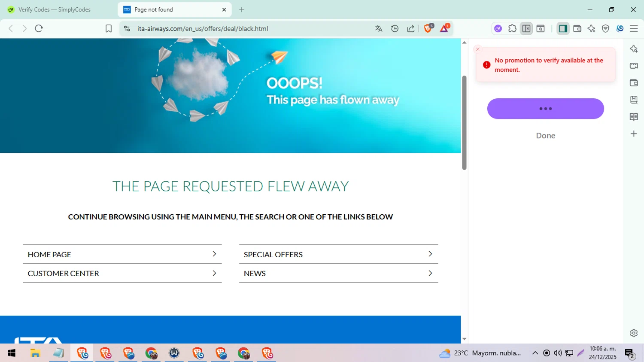Click the chevron on the SPECIAL OFFERS row
The width and height of the screenshot is (644, 362).
coord(430,254)
